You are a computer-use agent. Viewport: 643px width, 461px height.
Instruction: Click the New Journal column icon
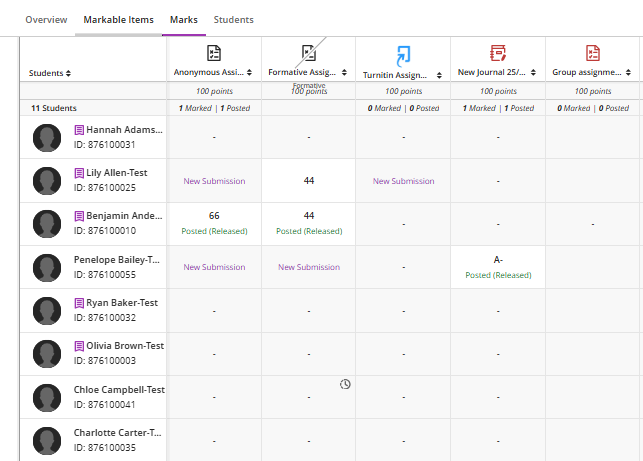pyautogui.click(x=498, y=54)
